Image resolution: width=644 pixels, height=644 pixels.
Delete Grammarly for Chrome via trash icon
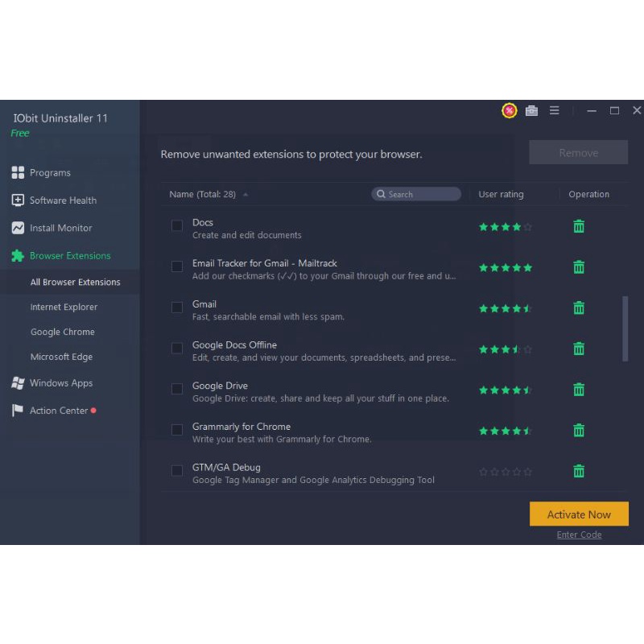point(578,431)
